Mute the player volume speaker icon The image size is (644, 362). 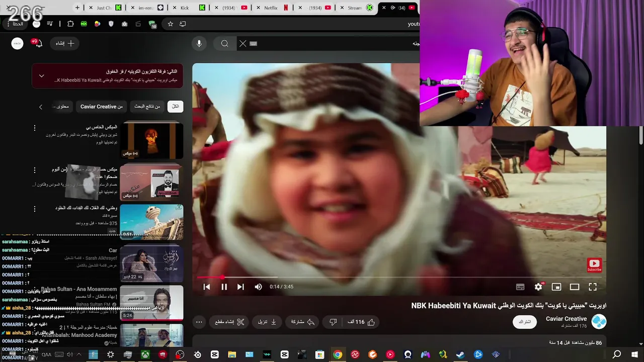[x=258, y=287]
